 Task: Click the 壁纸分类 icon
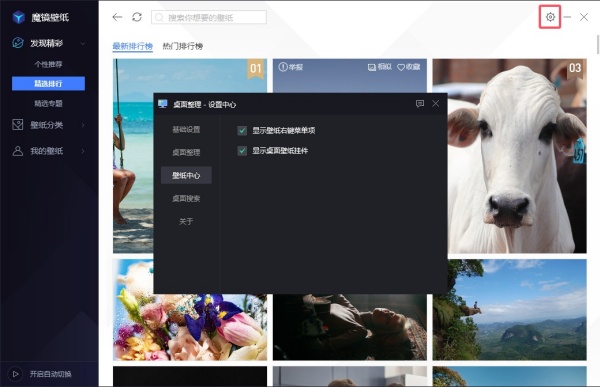pyautogui.click(x=18, y=124)
